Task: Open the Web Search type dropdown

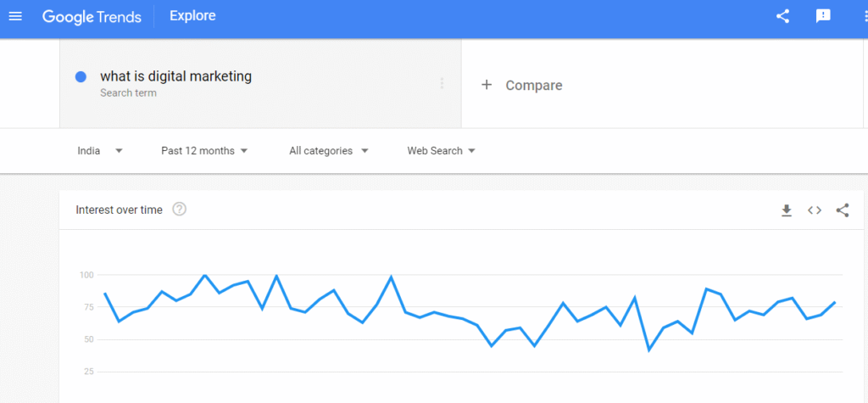Action: coord(441,151)
